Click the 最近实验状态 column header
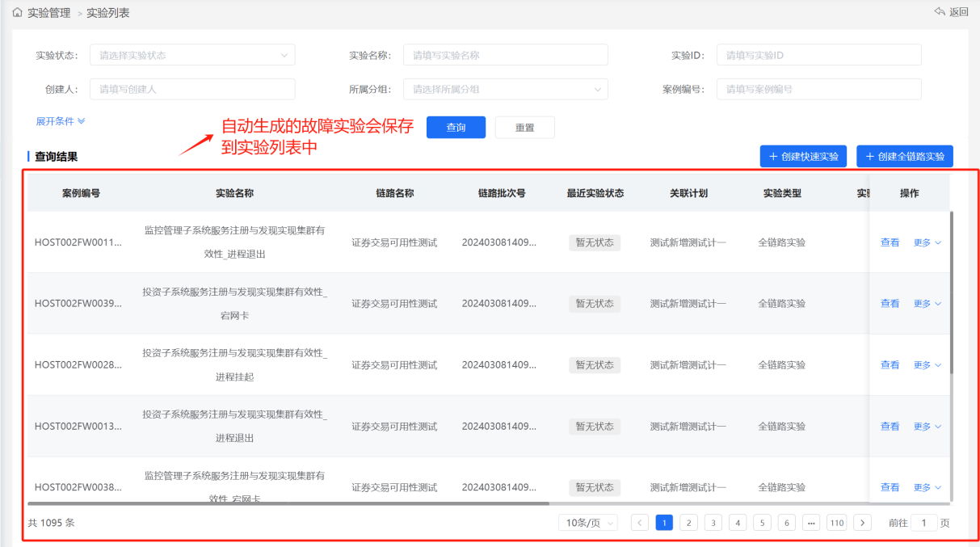The height and width of the screenshot is (547, 980). point(595,193)
